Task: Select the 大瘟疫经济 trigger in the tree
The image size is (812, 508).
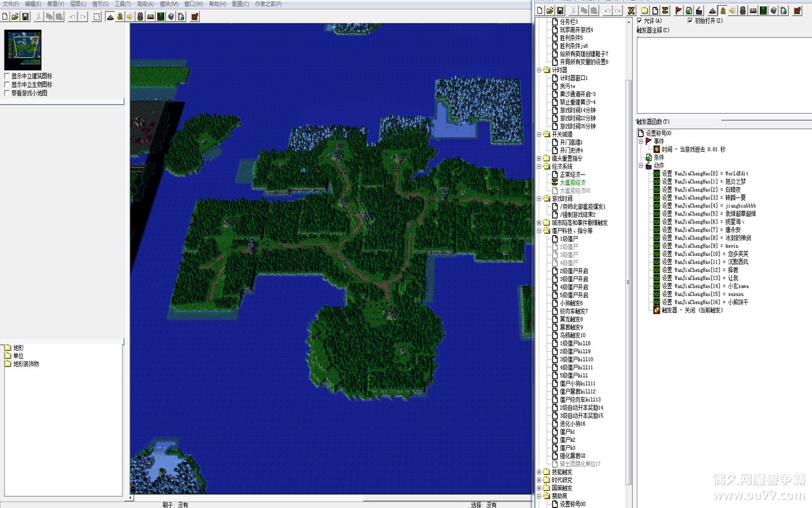Action: tap(572, 182)
